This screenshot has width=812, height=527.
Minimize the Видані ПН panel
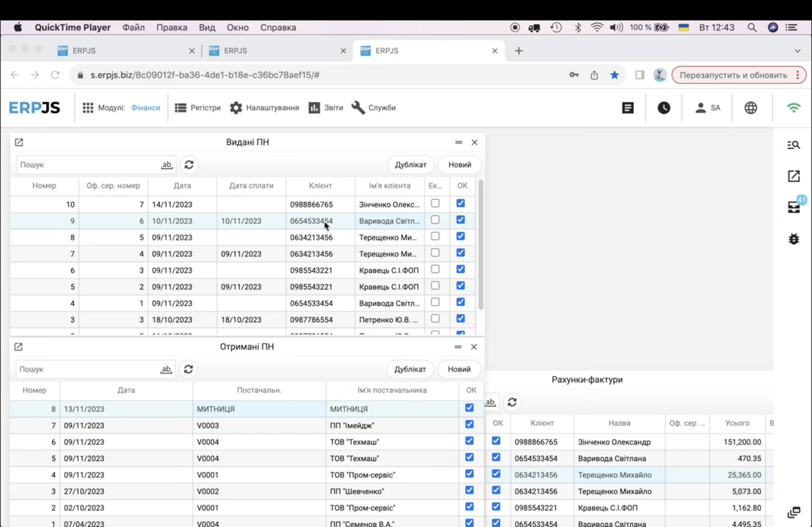[x=459, y=142]
